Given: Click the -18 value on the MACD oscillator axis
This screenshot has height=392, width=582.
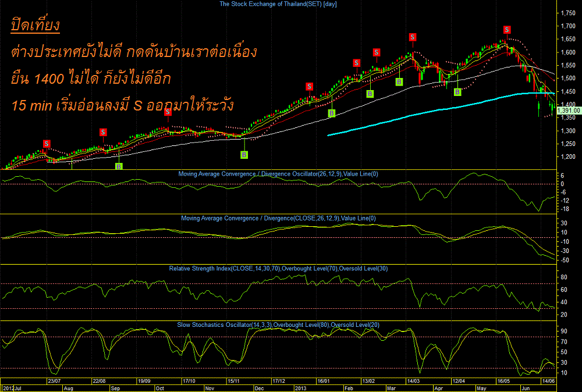Looking at the screenshot, I should 564,209.
